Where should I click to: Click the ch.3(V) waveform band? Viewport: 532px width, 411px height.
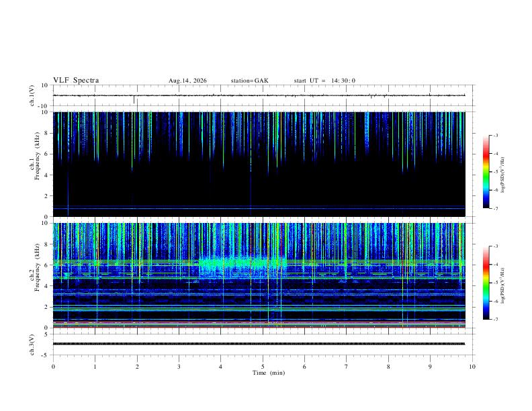click(x=259, y=344)
